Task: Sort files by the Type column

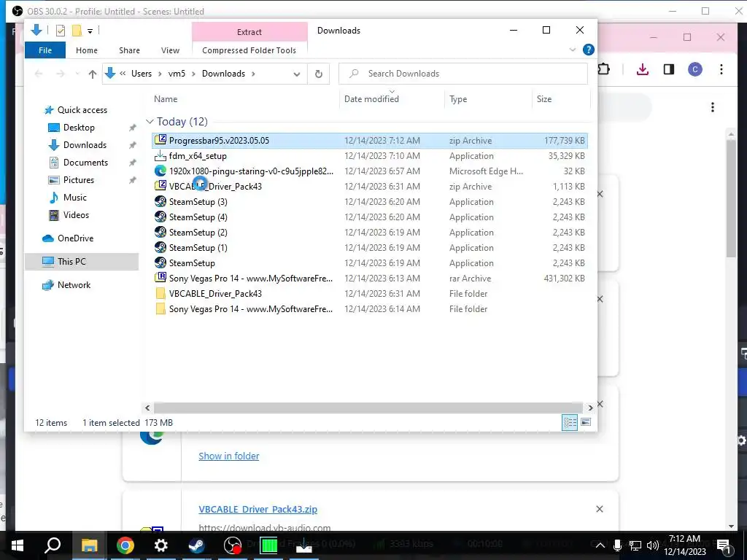Action: click(x=458, y=99)
